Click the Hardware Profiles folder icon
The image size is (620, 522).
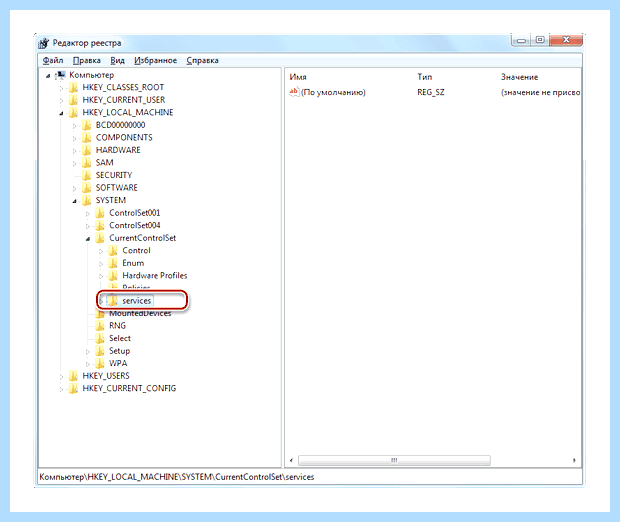tap(113, 276)
